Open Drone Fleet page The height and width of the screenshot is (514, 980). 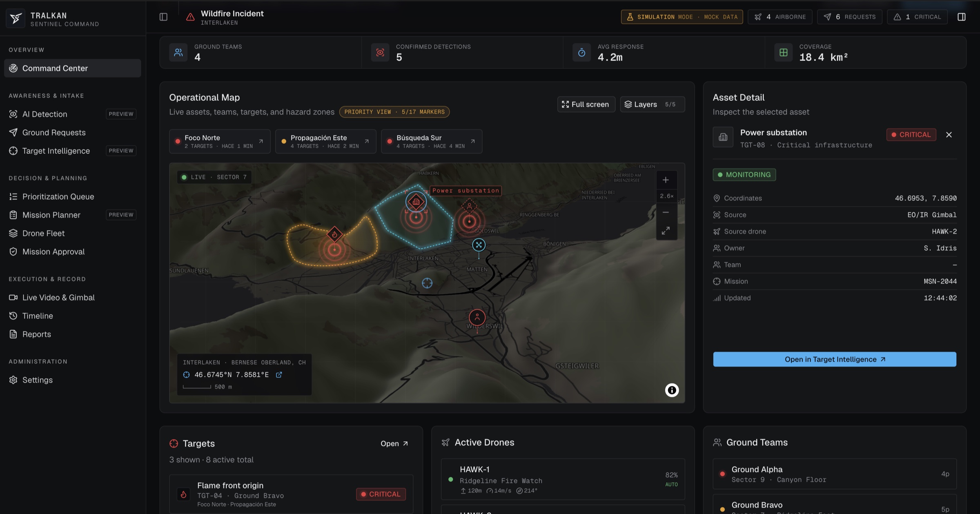click(x=73, y=233)
